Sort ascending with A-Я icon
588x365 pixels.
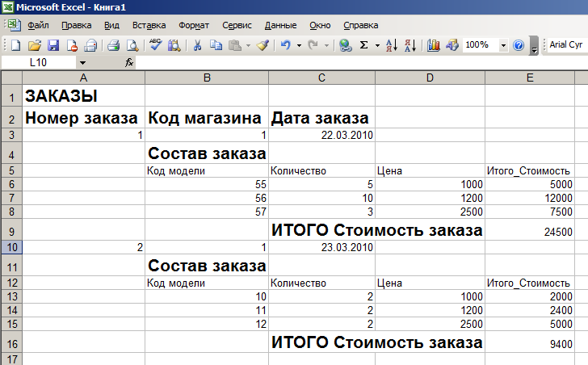coord(392,45)
